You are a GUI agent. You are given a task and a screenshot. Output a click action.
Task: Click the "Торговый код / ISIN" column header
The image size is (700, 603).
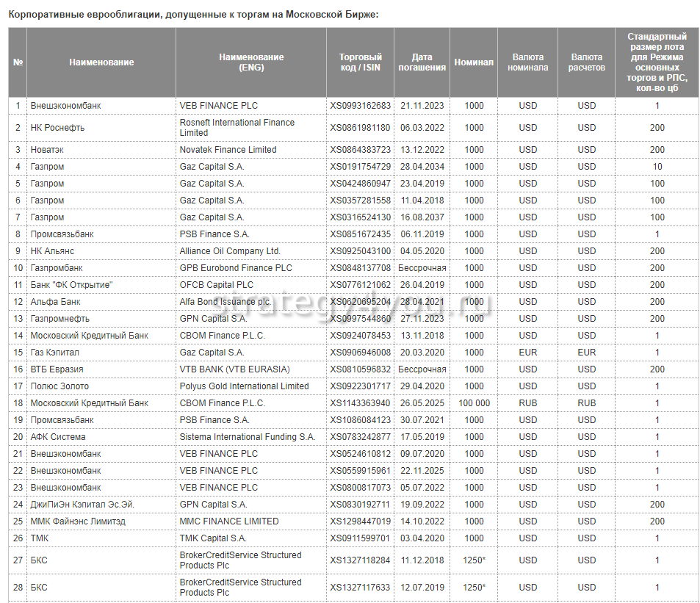tap(360, 62)
